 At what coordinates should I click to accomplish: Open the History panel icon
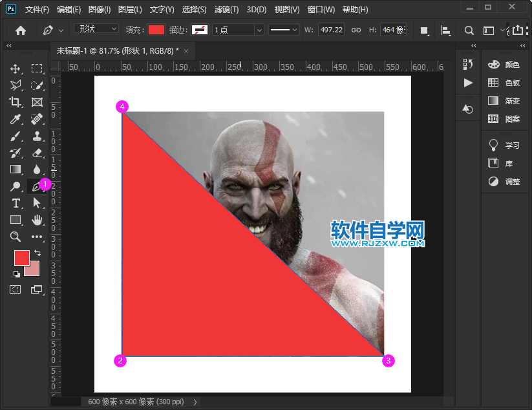coord(468,64)
